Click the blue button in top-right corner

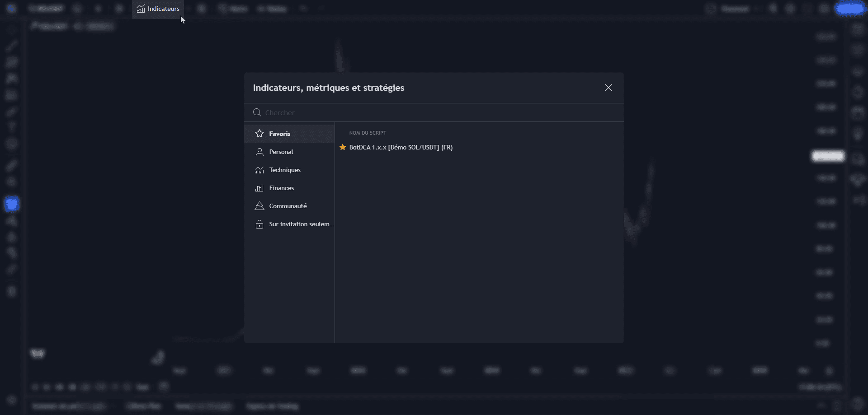pos(849,9)
